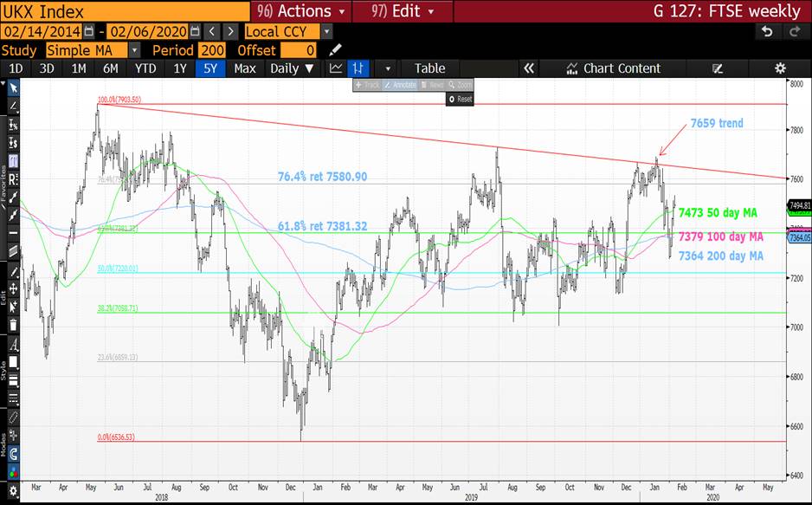The height and width of the screenshot is (505, 812).
Task: Switch to line chart type
Action: (336, 68)
